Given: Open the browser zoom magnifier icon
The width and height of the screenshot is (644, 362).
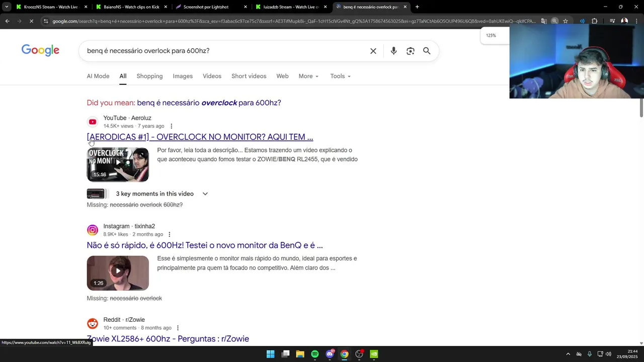Looking at the screenshot, I should coord(554,21).
